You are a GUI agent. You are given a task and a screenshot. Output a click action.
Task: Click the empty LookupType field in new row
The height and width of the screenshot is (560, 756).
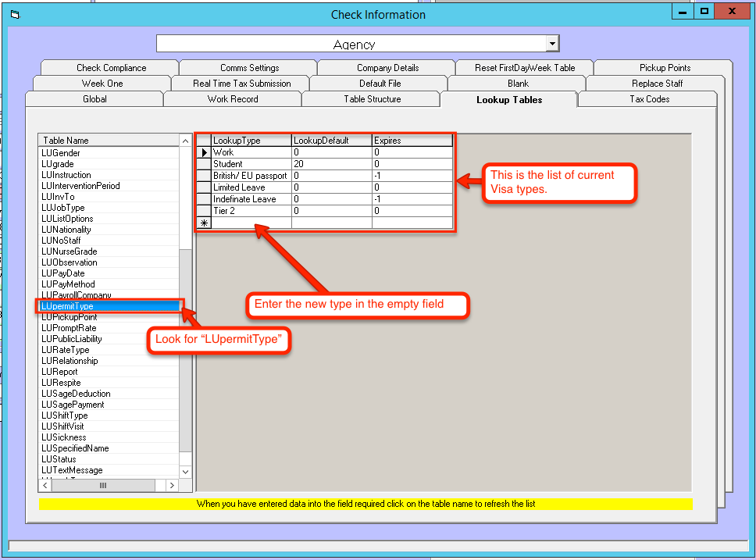pos(251,223)
